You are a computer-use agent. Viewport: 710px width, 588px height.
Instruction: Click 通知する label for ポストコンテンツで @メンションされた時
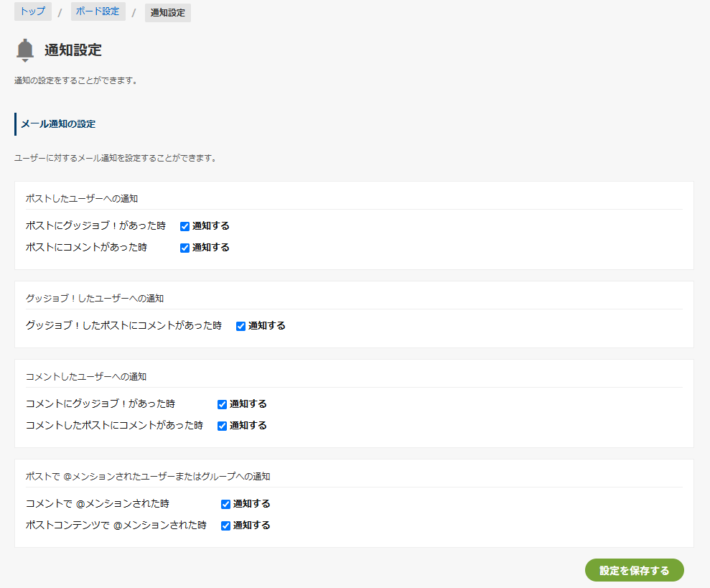[x=251, y=525]
